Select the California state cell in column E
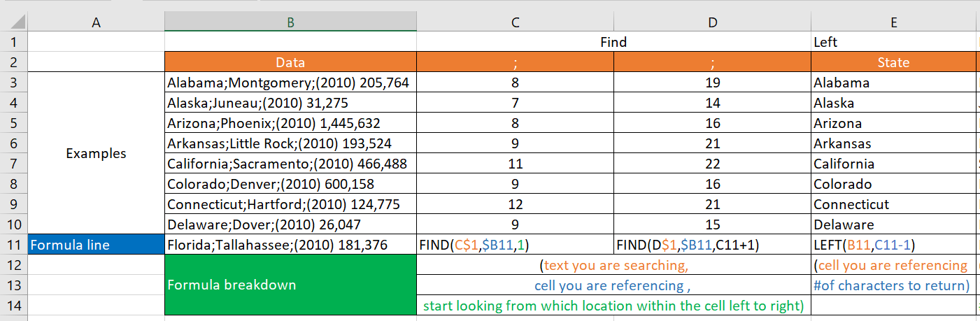This screenshot has width=980, height=321. click(x=893, y=164)
